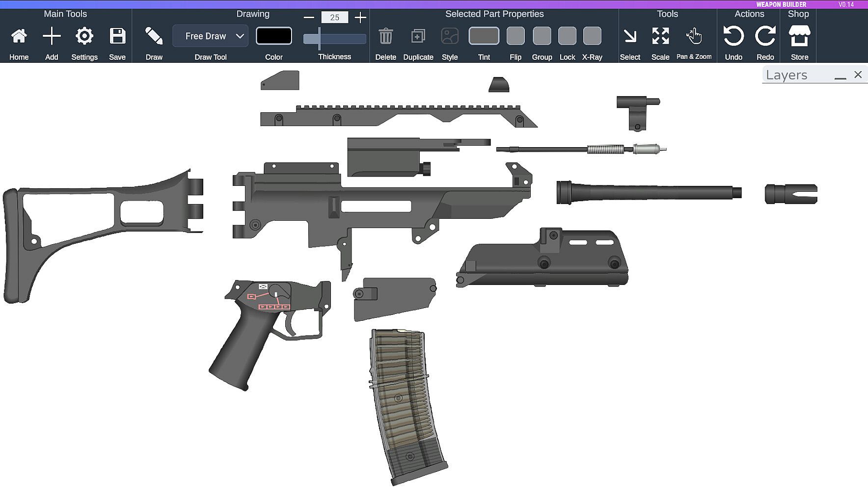Minimize the Layers panel
This screenshot has height=488, width=868.
coord(841,76)
